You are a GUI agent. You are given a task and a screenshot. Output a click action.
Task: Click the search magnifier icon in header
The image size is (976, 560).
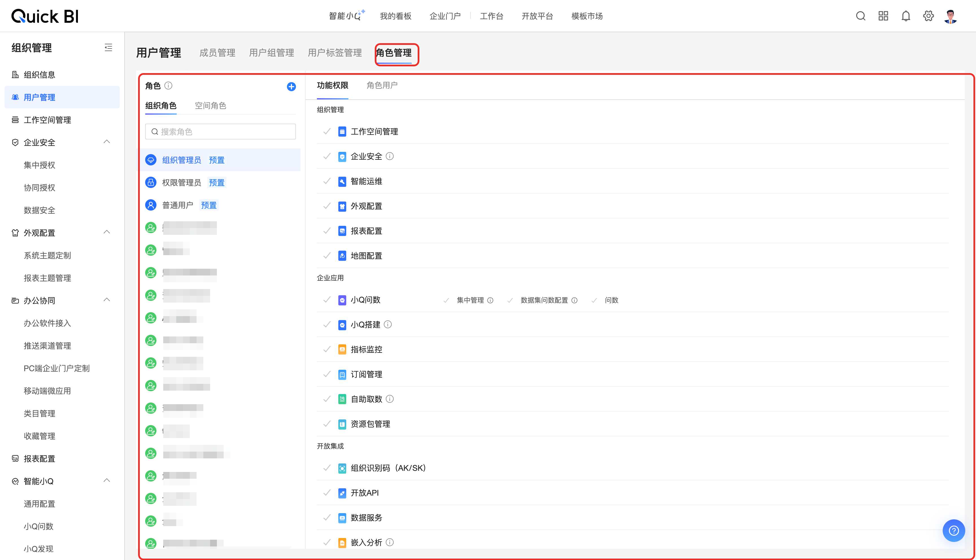tap(860, 16)
